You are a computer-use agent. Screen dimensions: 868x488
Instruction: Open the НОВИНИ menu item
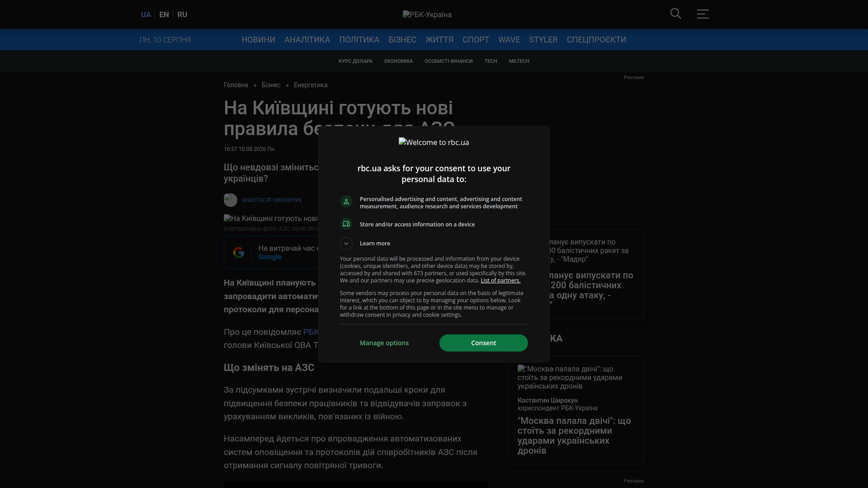click(x=258, y=40)
